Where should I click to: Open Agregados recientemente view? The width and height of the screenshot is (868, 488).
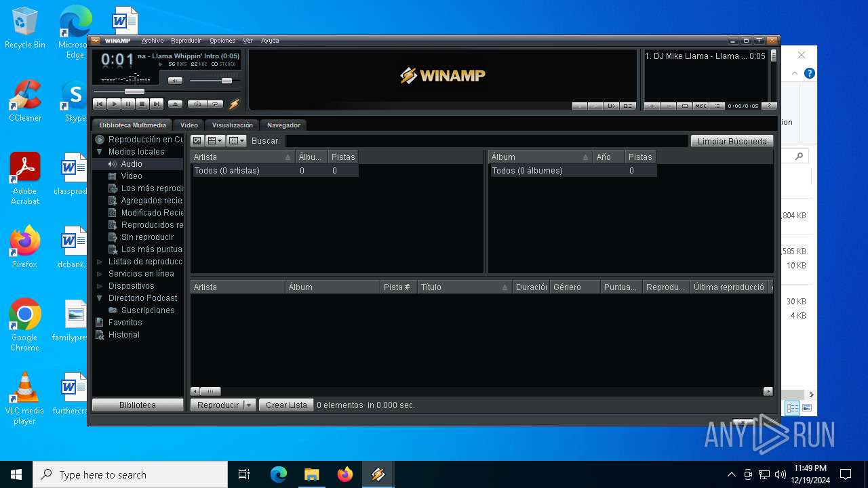click(139, 201)
